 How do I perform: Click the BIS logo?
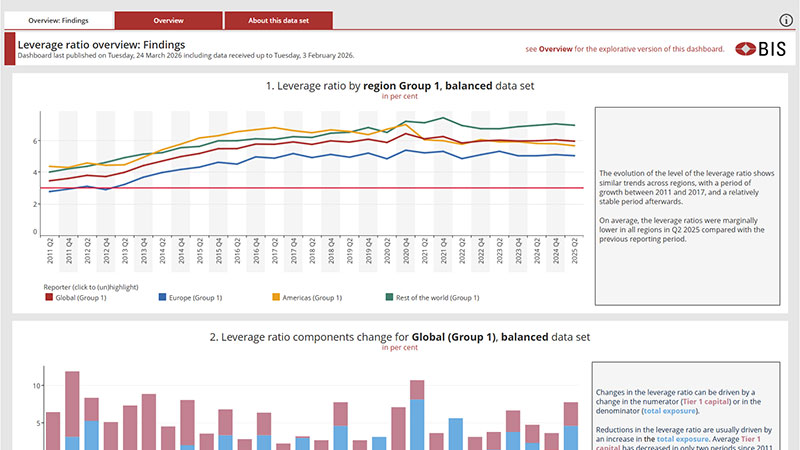coord(760,49)
